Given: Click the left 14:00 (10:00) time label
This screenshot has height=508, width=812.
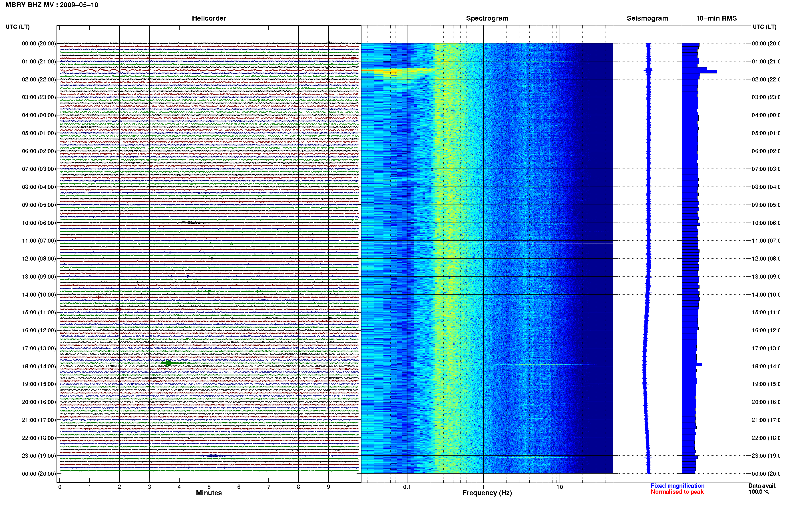Looking at the screenshot, I should [39, 295].
